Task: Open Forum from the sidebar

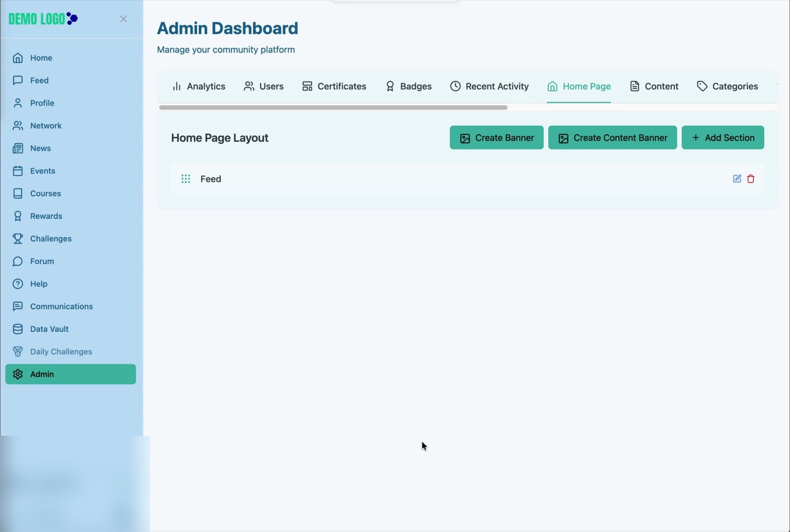Action: click(x=71, y=262)
